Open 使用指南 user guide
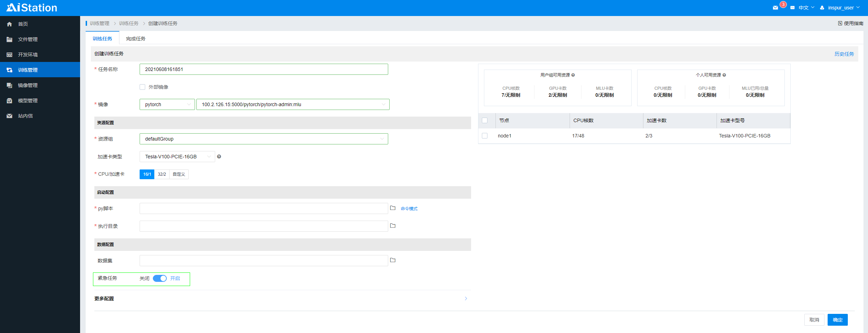 click(851, 23)
